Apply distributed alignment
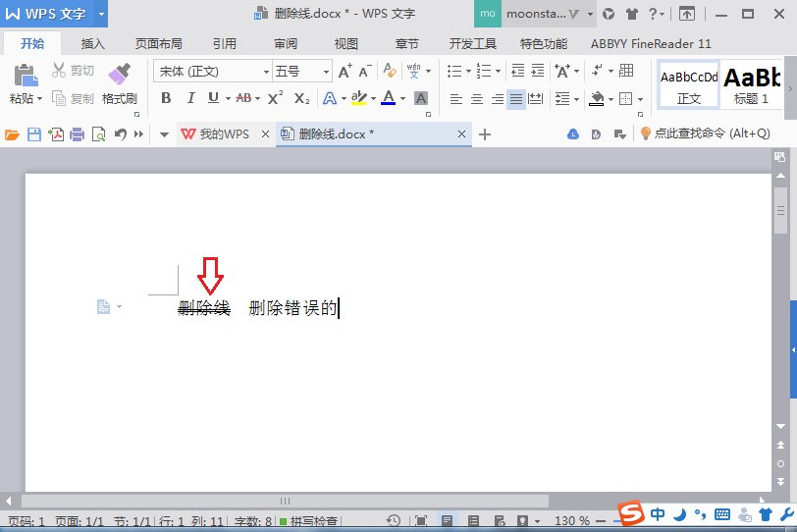 tap(535, 98)
